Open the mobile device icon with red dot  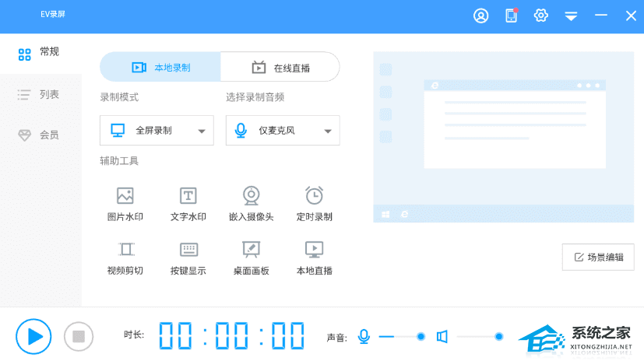pos(512,16)
